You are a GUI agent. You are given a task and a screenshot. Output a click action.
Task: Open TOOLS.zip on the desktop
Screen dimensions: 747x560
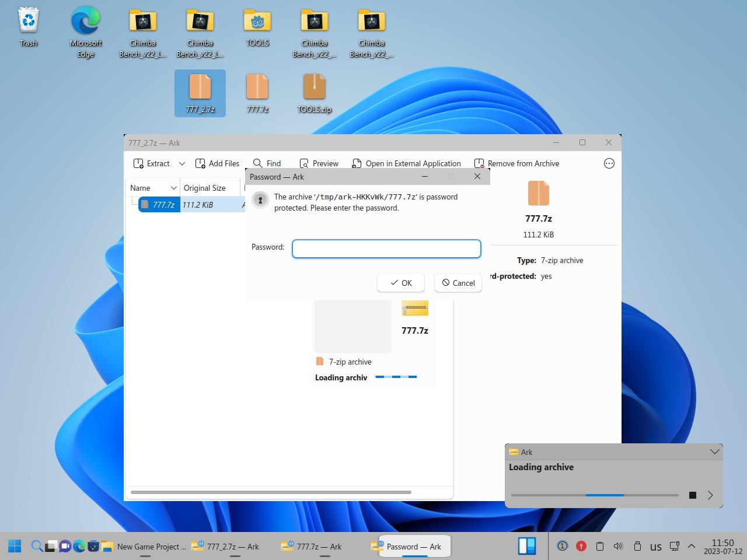point(314,93)
